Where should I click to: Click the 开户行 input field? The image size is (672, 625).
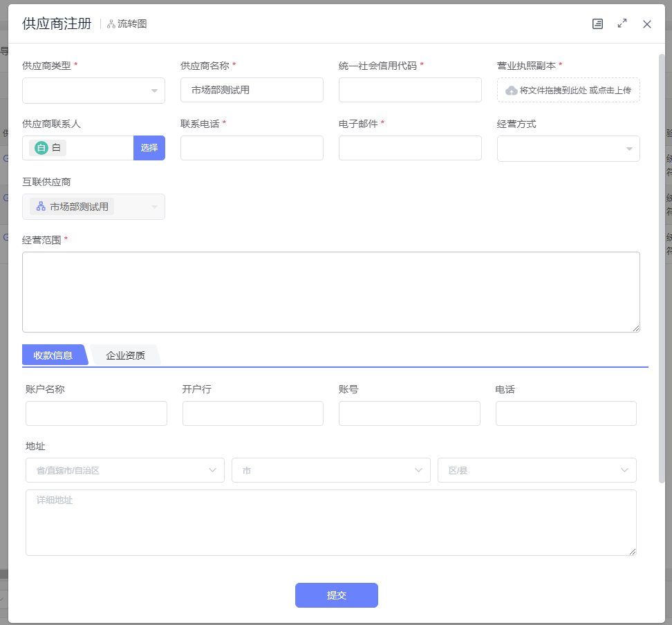coord(252,413)
